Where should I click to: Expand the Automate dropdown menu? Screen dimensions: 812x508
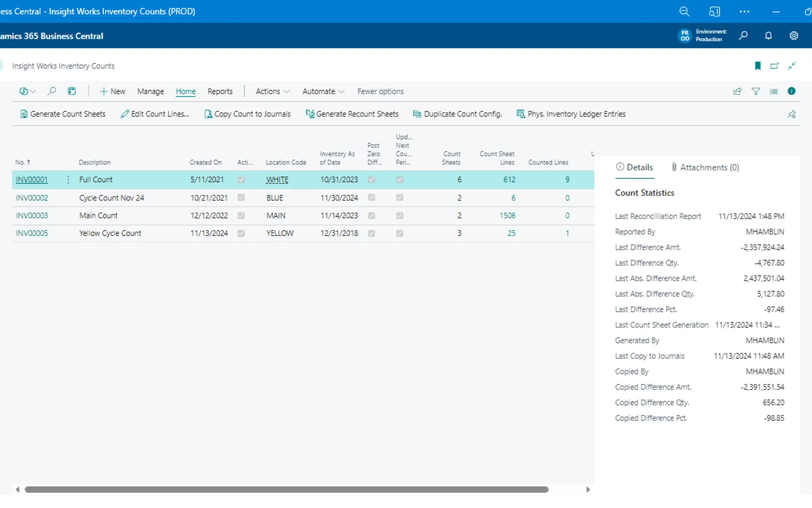point(323,91)
